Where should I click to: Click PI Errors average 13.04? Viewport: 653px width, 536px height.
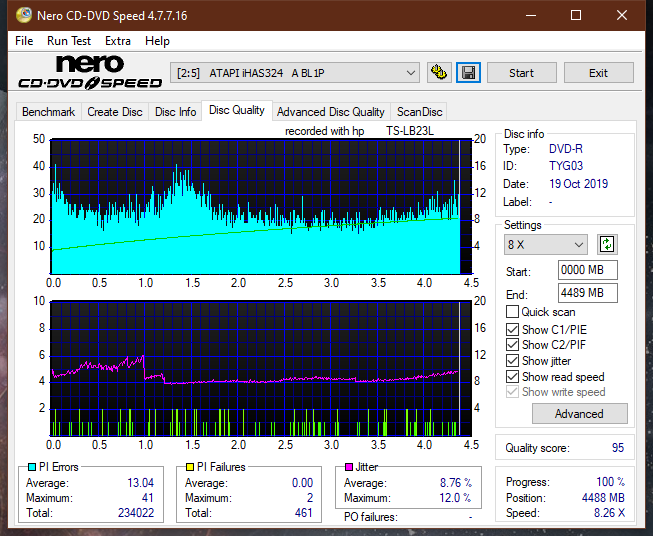click(140, 483)
